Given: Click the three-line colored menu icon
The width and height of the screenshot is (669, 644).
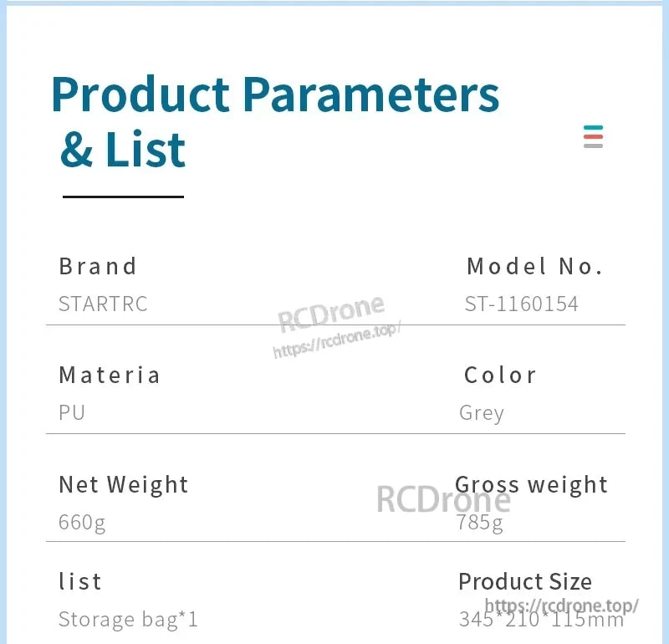Looking at the screenshot, I should 593,136.
